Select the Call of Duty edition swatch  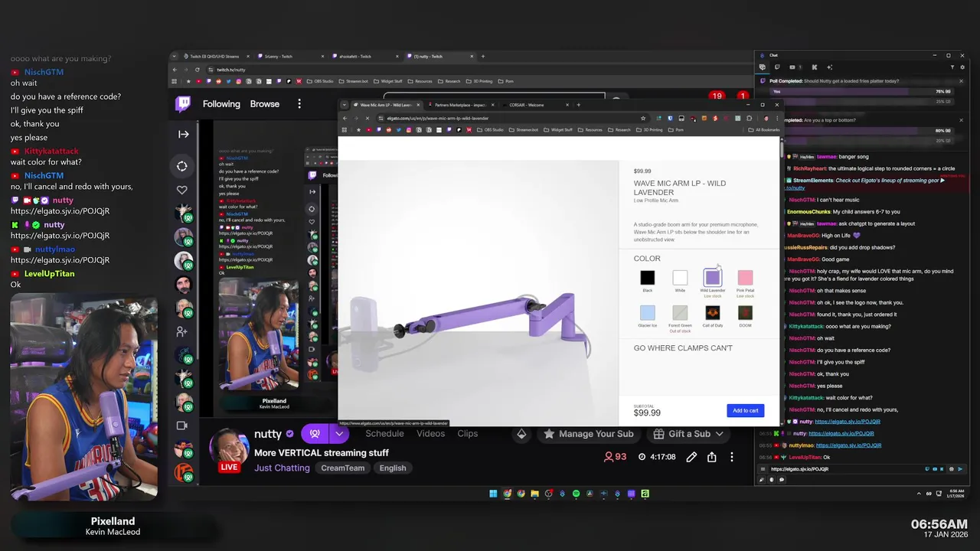(x=713, y=313)
